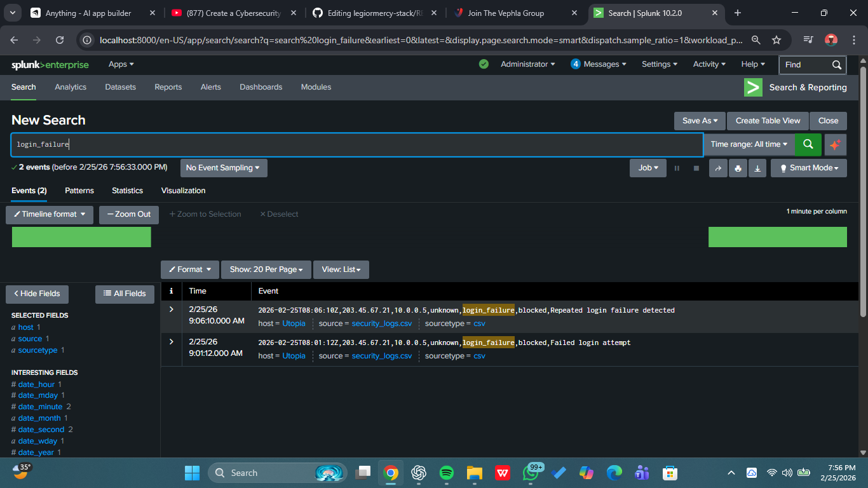Reload the page with the refresh icon

[60, 40]
